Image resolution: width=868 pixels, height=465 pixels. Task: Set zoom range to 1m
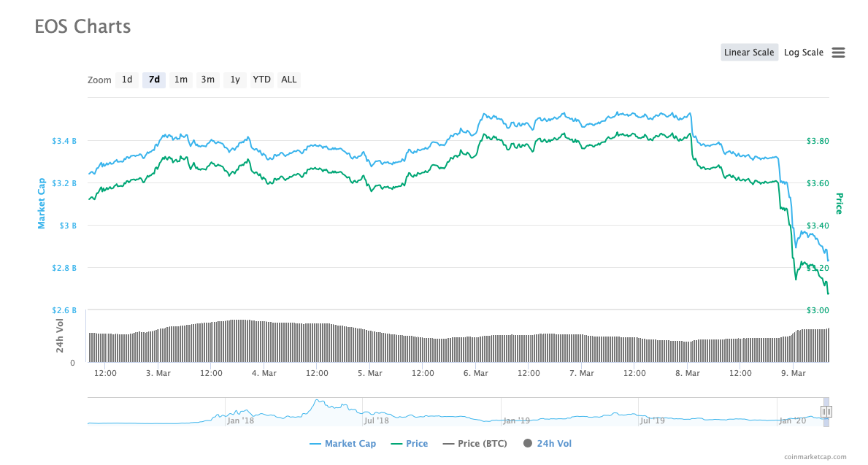point(180,80)
